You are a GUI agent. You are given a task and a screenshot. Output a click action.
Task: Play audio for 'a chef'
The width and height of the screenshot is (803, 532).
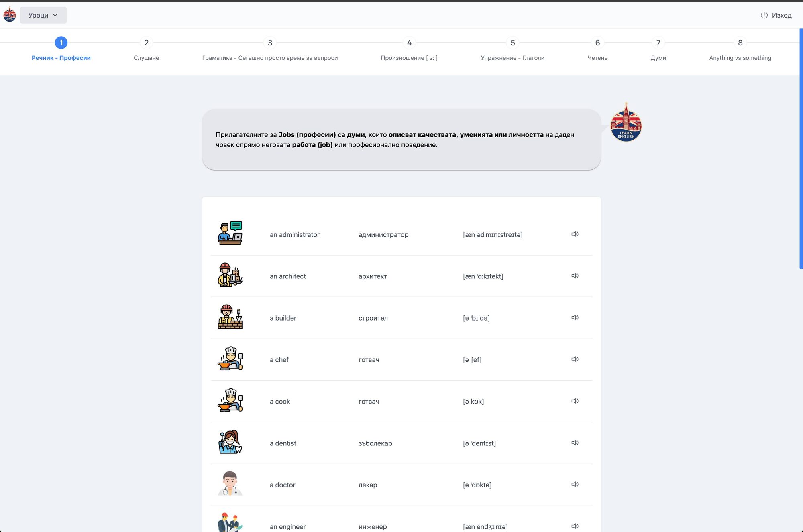pos(575,359)
